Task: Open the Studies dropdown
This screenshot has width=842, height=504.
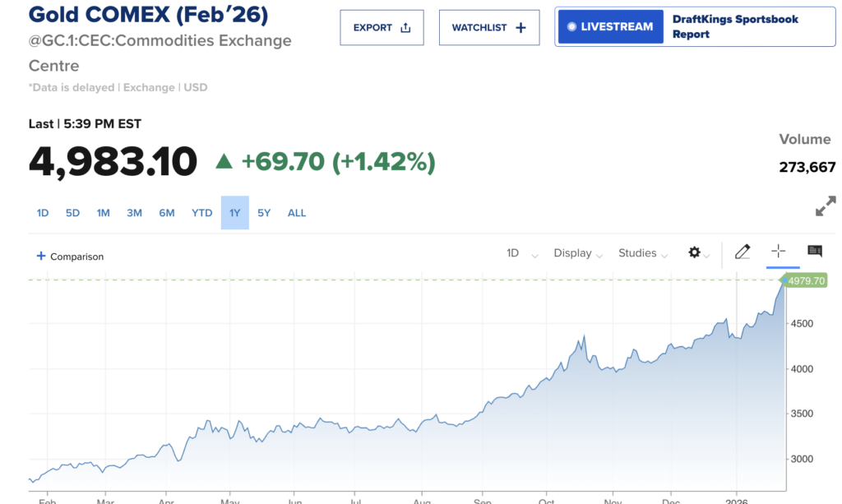Action: click(644, 253)
